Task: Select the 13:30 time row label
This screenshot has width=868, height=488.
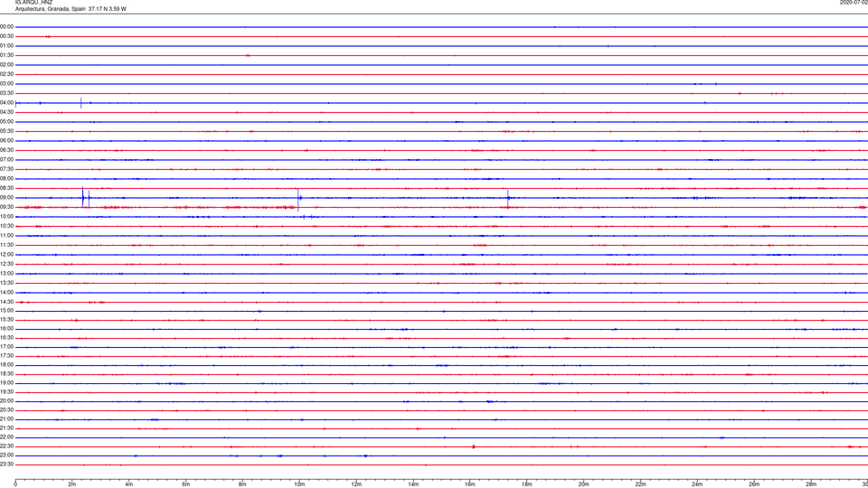Action: (6, 283)
